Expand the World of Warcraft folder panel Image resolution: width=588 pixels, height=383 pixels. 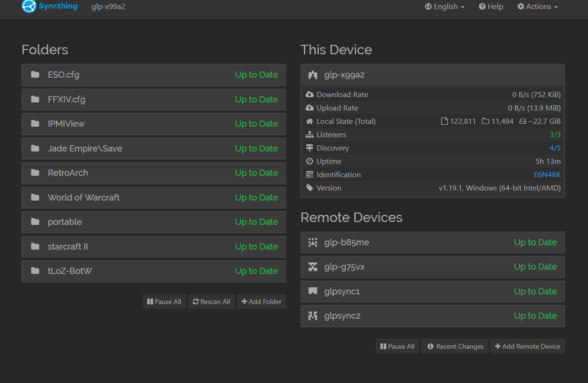point(154,197)
